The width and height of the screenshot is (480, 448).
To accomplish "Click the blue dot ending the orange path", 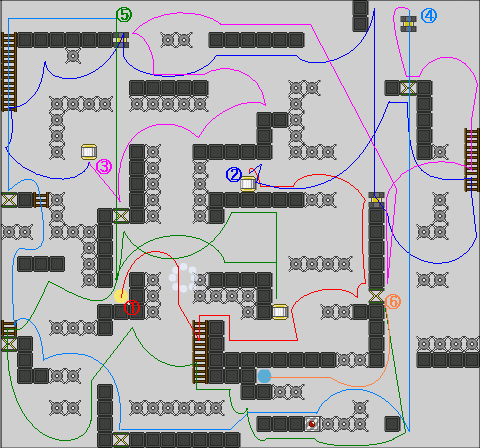I will coord(264,376).
